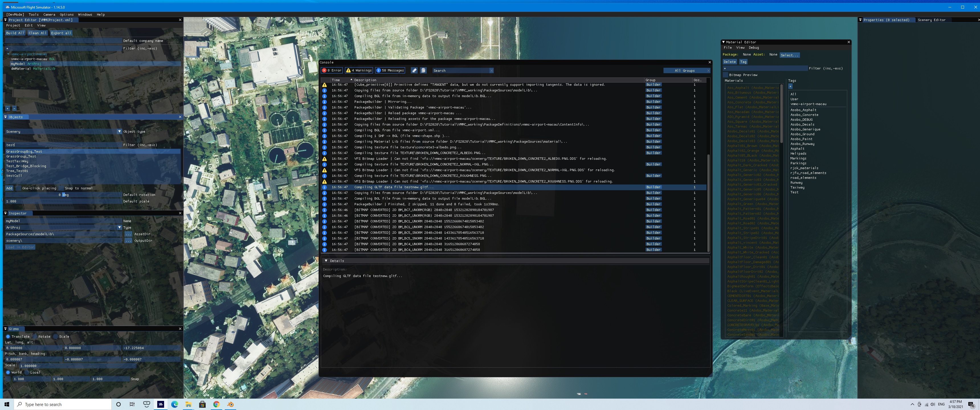Collapse the vmmc-airport-macau project tree node
Screen dimensions: 980x410
8,54
